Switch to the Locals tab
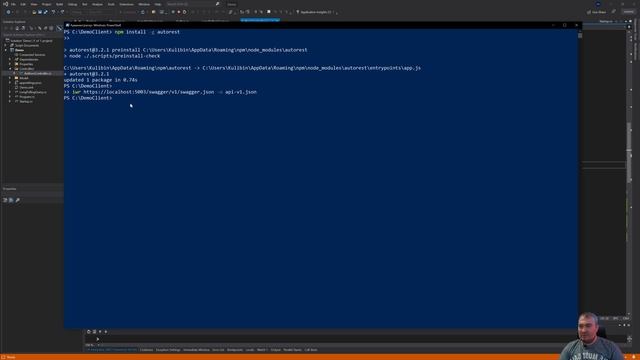640x360 pixels. [x=250, y=350]
